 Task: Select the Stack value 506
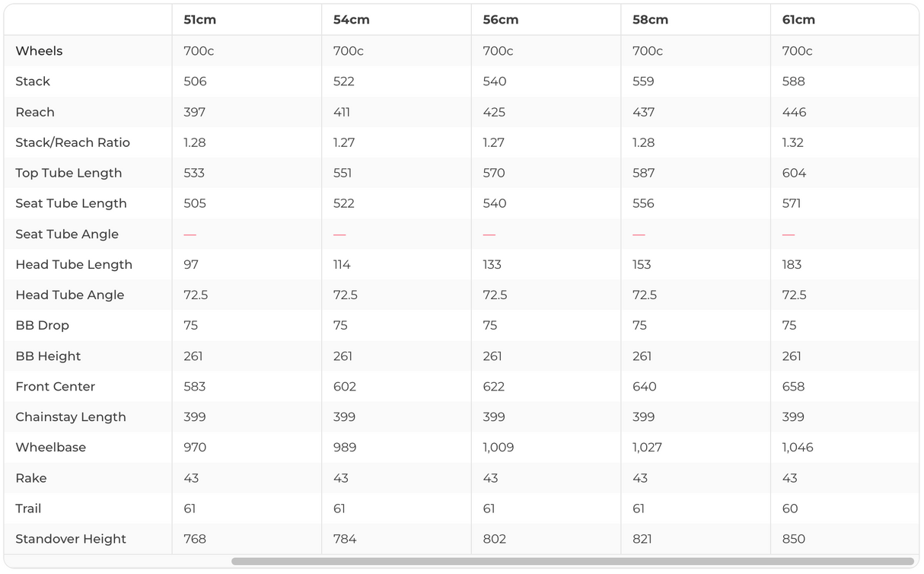tap(194, 81)
